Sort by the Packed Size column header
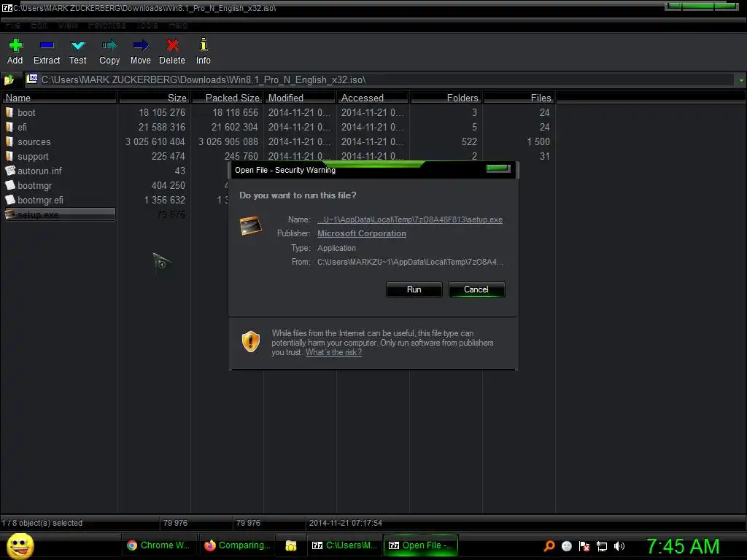The width and height of the screenshot is (747, 560). [x=228, y=98]
